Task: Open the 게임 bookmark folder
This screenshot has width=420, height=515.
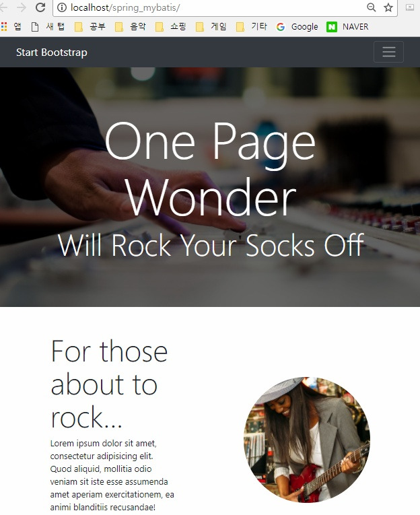Action: tap(211, 27)
